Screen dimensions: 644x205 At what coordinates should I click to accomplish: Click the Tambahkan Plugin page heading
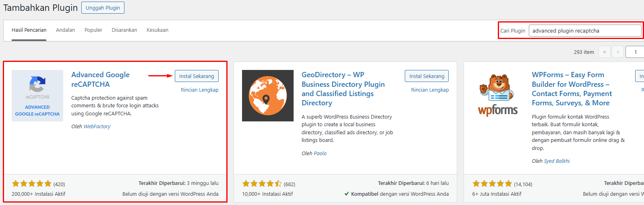coord(41,8)
